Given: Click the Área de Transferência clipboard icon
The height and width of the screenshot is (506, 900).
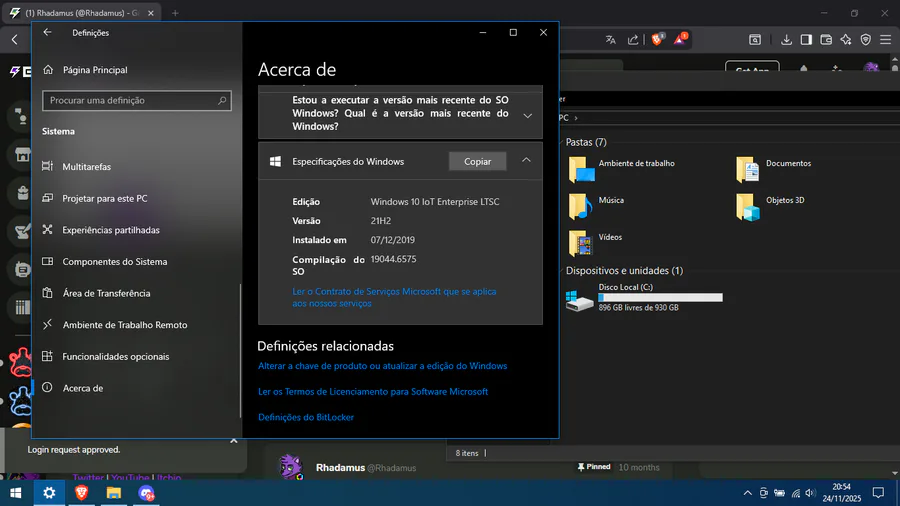Looking at the screenshot, I should tap(48, 293).
